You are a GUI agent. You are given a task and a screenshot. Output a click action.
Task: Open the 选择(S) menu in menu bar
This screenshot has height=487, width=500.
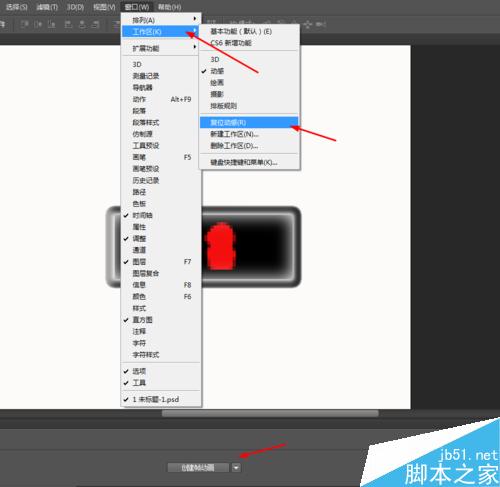[x=17, y=7]
